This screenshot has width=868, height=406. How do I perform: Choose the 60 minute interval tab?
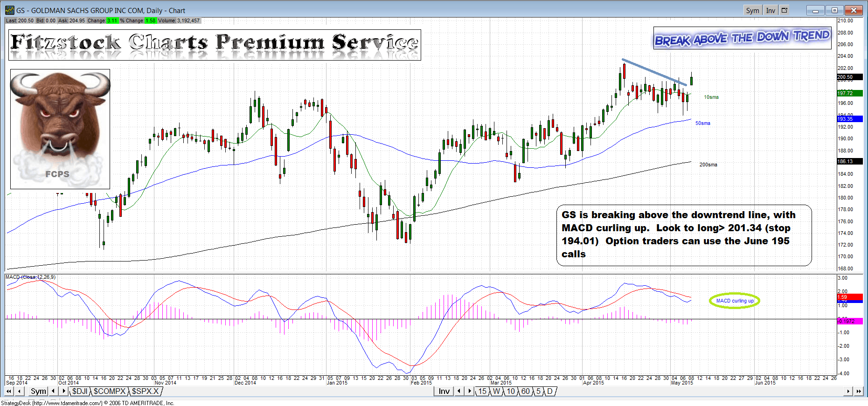pos(526,392)
